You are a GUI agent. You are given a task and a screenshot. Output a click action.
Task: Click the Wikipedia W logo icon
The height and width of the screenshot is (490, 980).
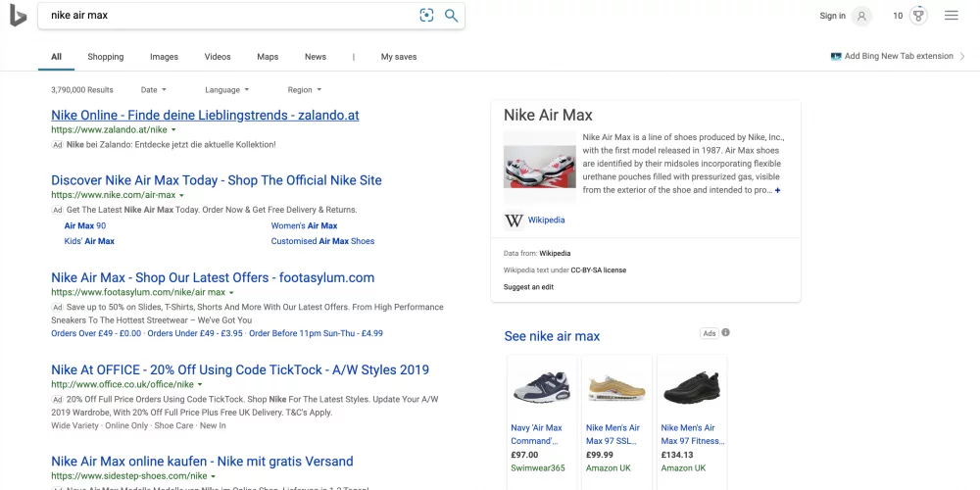514,220
